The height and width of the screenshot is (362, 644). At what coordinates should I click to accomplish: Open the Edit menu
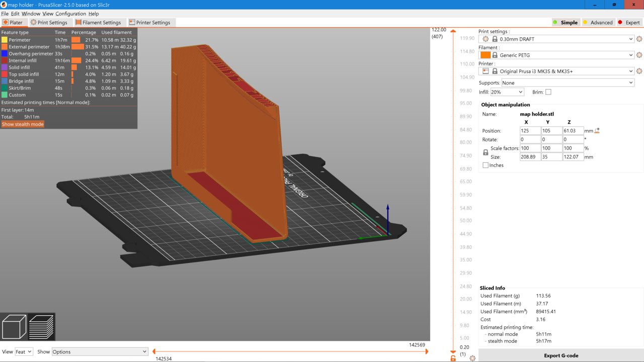coord(15,14)
